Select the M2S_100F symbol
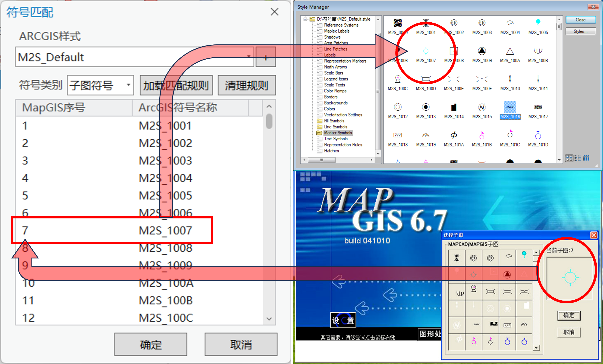603x364 pixels. pyautogui.click(x=482, y=83)
